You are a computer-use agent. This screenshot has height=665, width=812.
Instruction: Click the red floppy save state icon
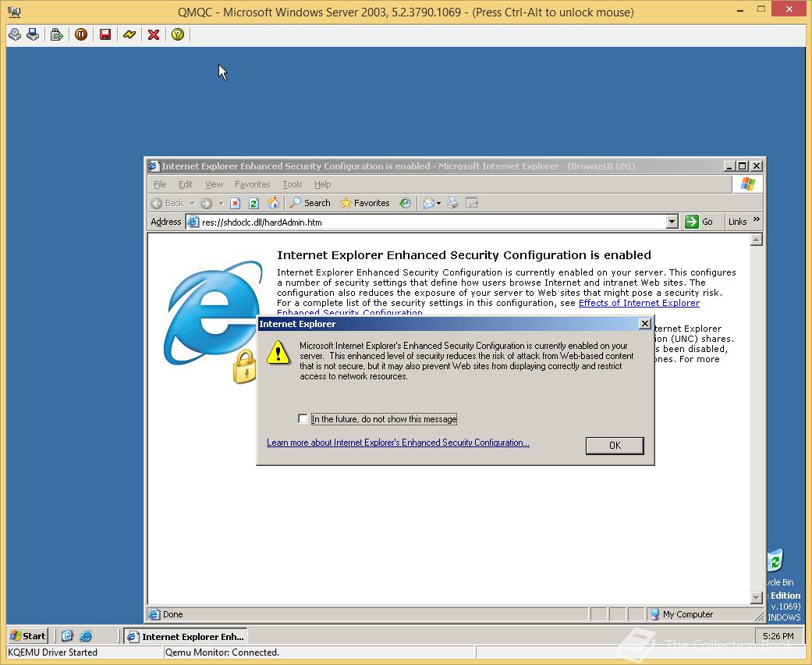(105, 34)
